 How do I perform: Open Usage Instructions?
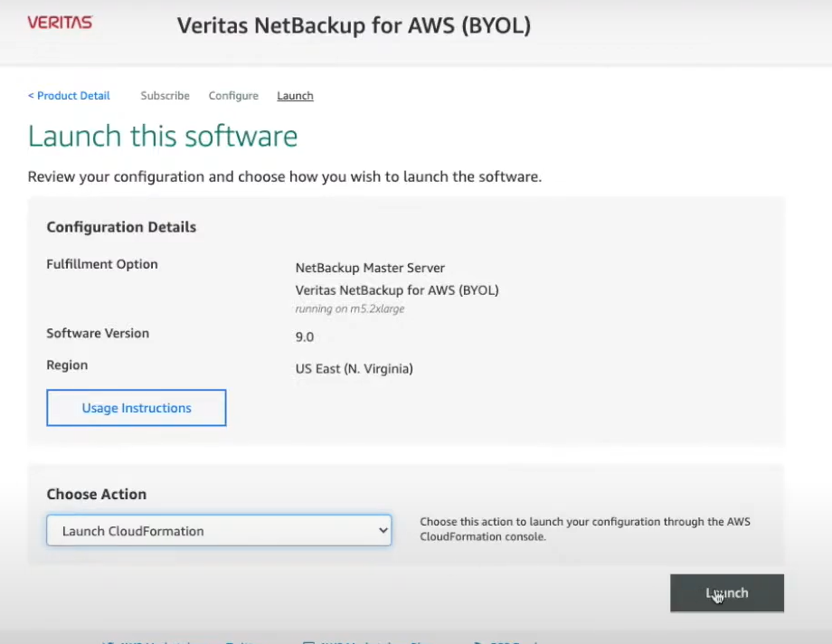(x=137, y=408)
